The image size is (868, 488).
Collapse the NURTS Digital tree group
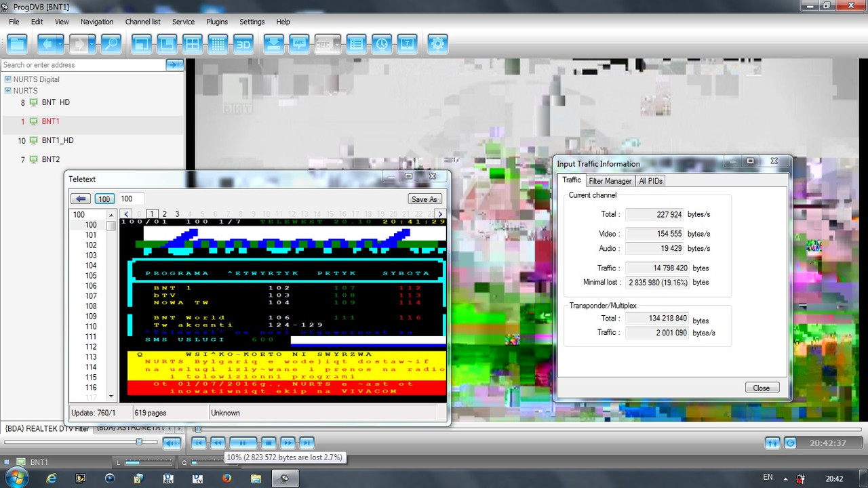tap(8, 79)
